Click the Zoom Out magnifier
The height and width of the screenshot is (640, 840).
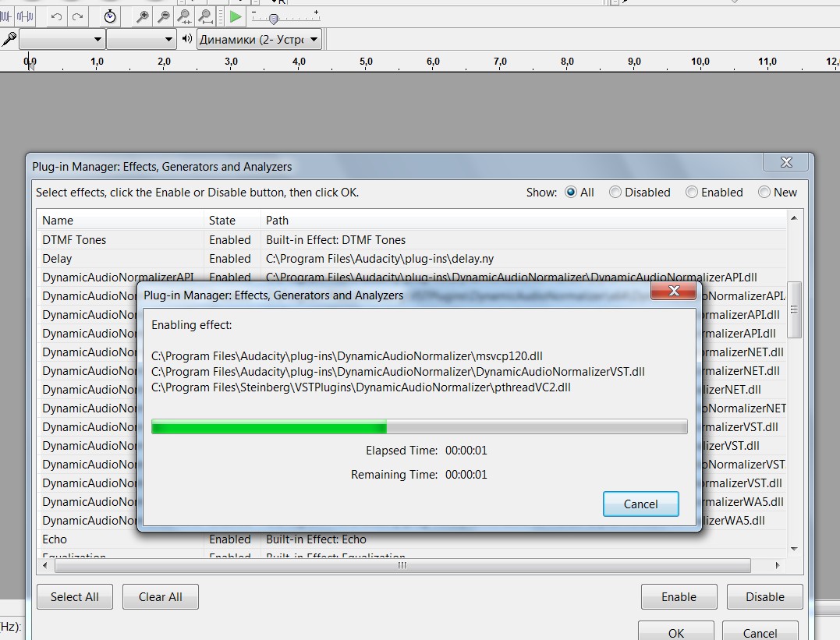163,16
